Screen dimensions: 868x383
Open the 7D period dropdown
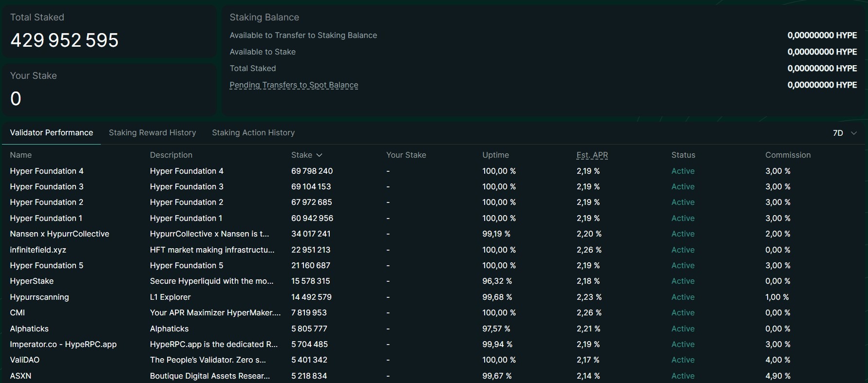tap(845, 133)
